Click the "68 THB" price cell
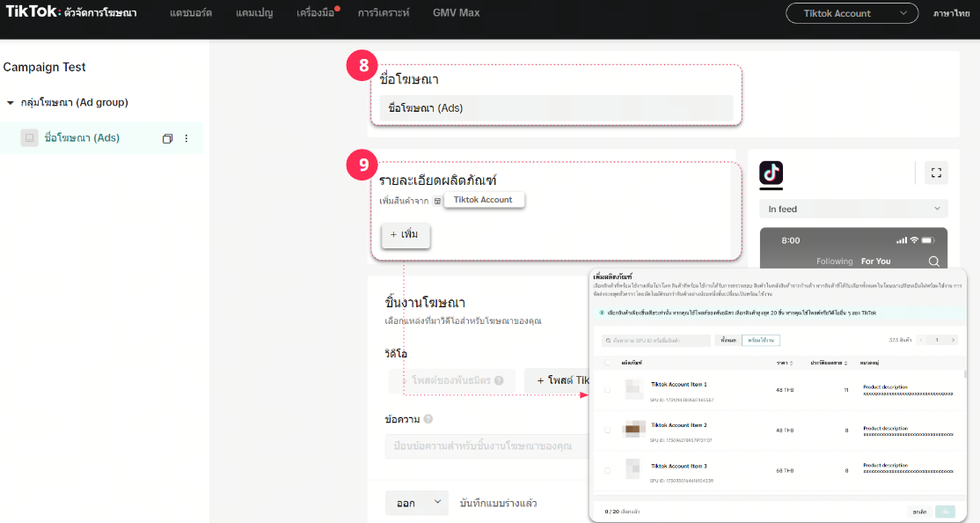Screen dimensions: 980x523 (x=785, y=470)
